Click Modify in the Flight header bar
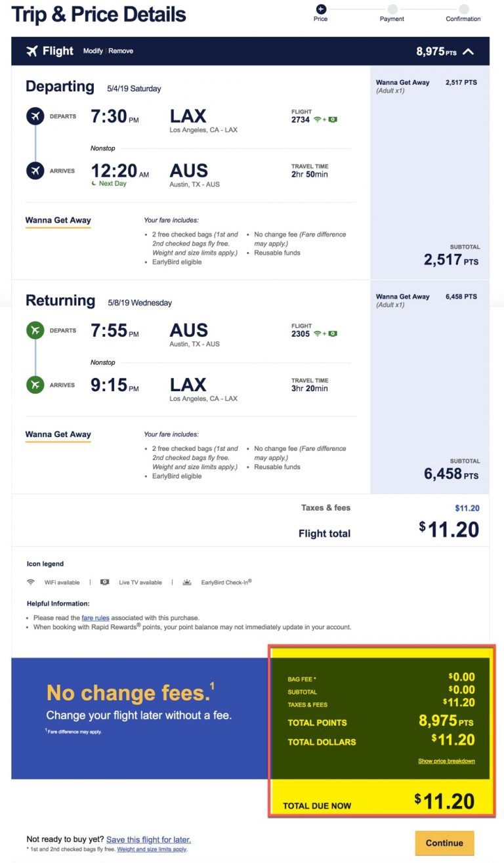This screenshot has height=863, width=504. point(93,51)
